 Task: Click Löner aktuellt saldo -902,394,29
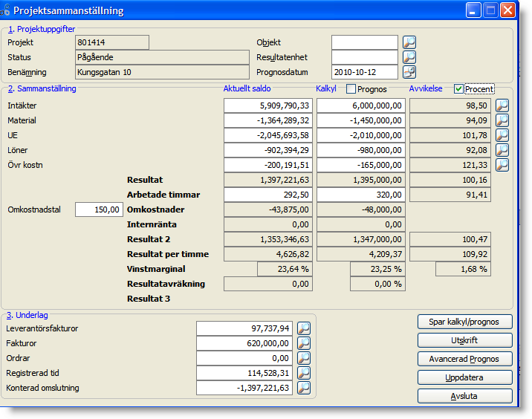(268, 150)
